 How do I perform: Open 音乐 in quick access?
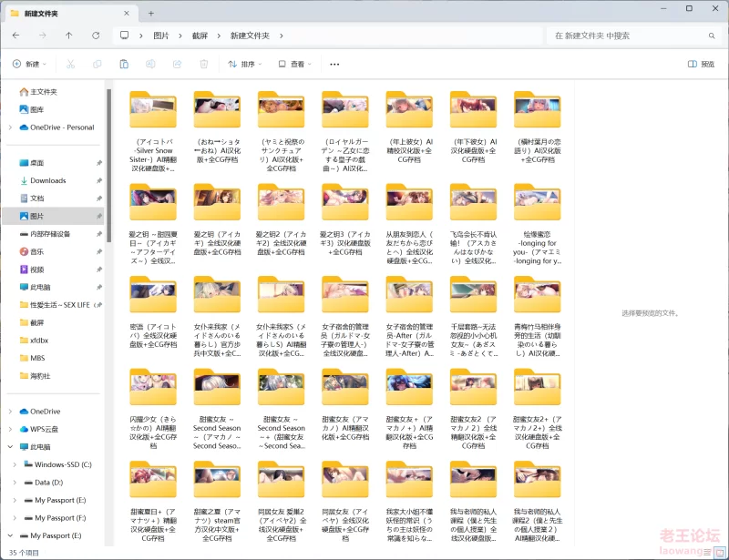tap(32, 251)
